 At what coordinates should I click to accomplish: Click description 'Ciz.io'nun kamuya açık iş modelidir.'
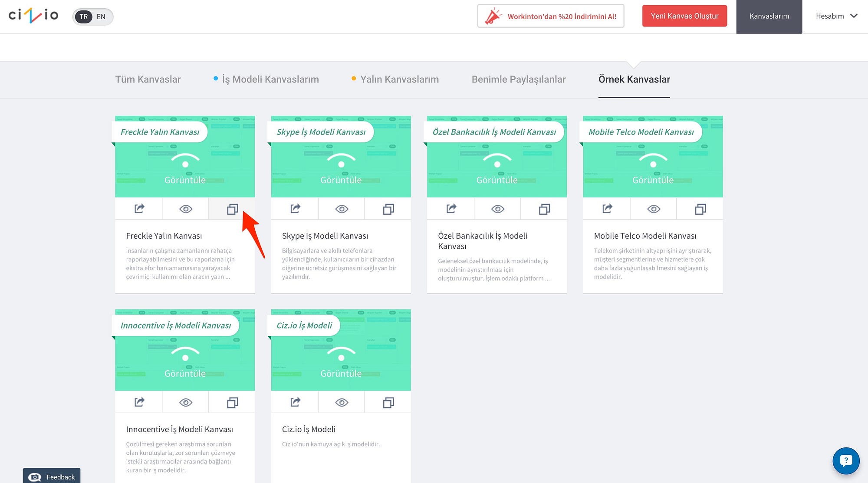tap(331, 444)
